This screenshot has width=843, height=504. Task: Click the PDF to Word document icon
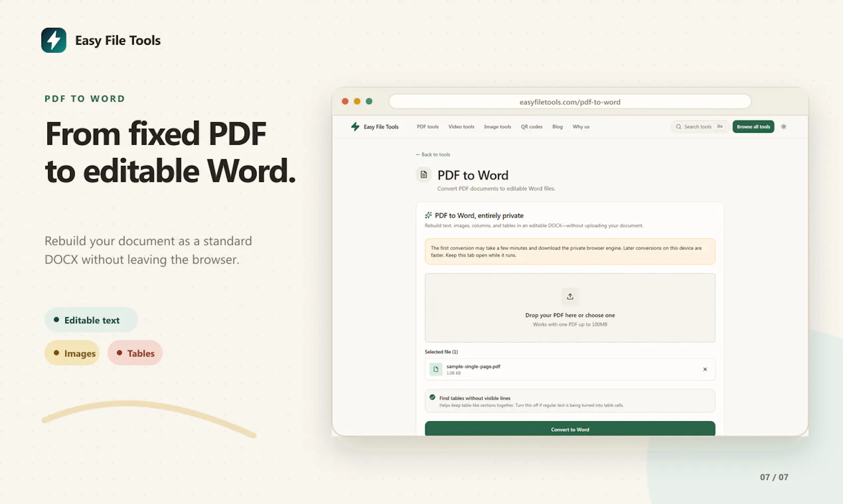pos(424,174)
